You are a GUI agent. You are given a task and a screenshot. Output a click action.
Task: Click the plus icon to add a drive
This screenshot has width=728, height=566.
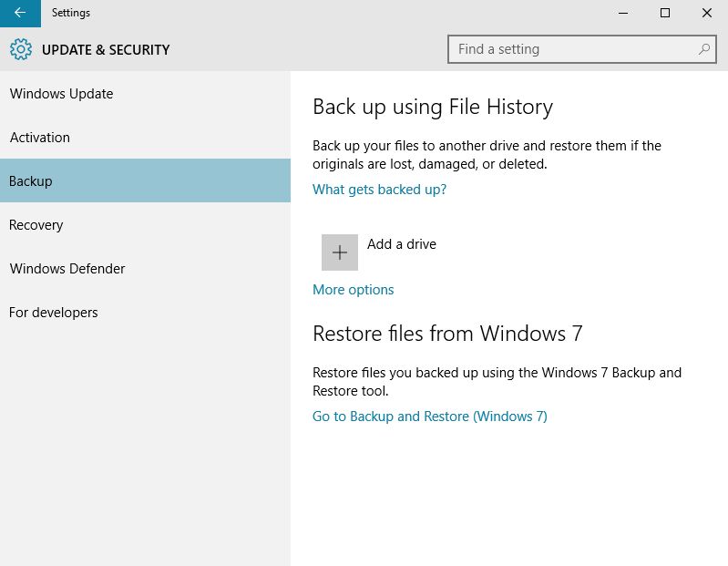(339, 252)
